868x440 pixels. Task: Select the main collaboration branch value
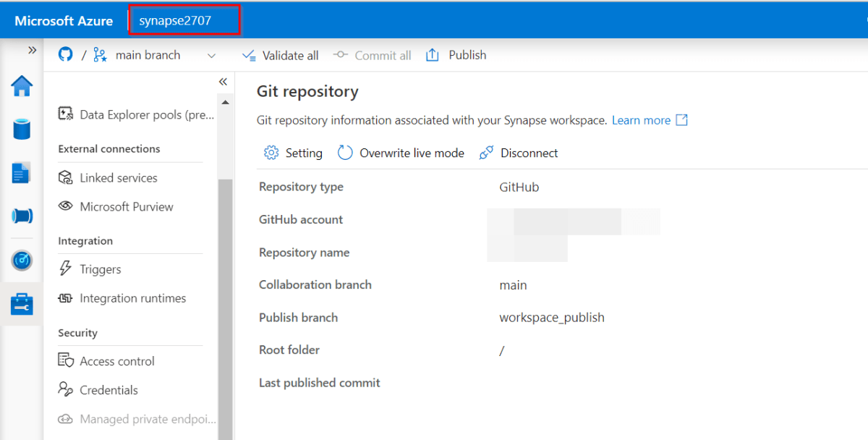pos(513,285)
